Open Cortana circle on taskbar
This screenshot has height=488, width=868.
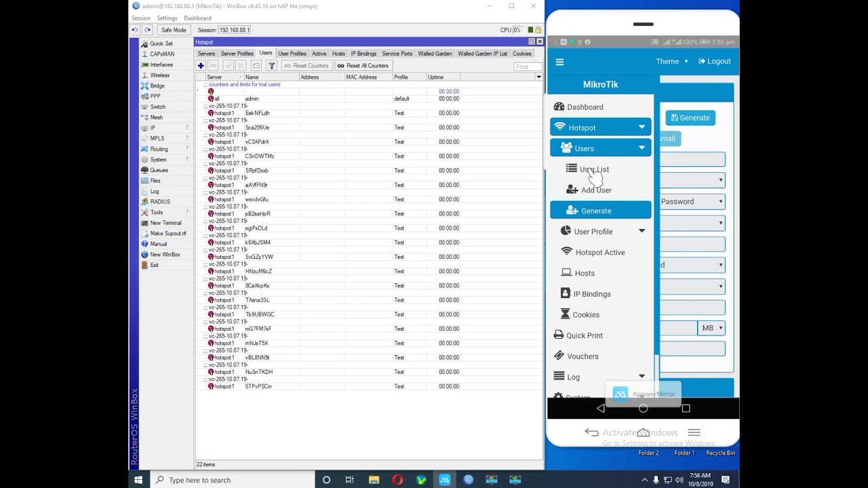[x=326, y=480]
